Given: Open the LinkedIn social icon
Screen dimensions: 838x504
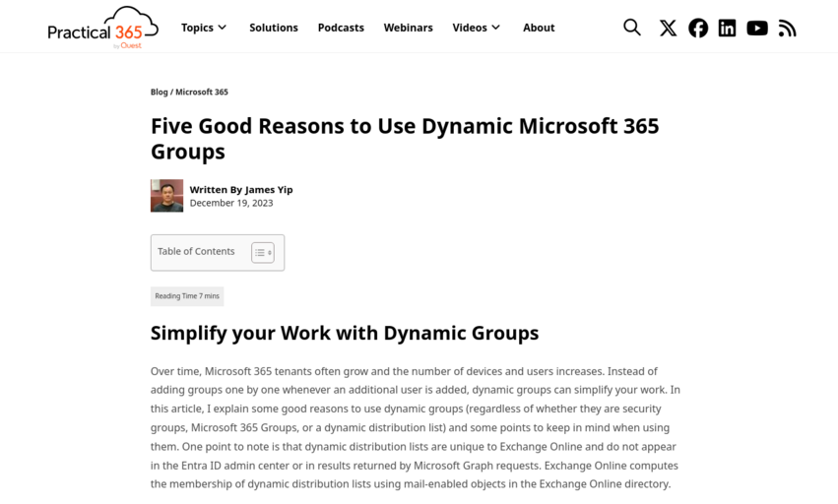Looking at the screenshot, I should (727, 28).
